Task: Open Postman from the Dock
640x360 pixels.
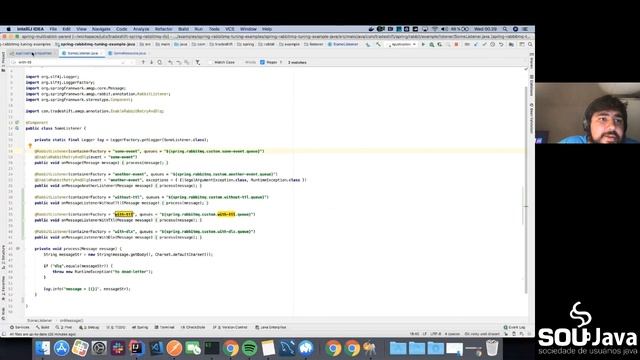Action: 174,348
